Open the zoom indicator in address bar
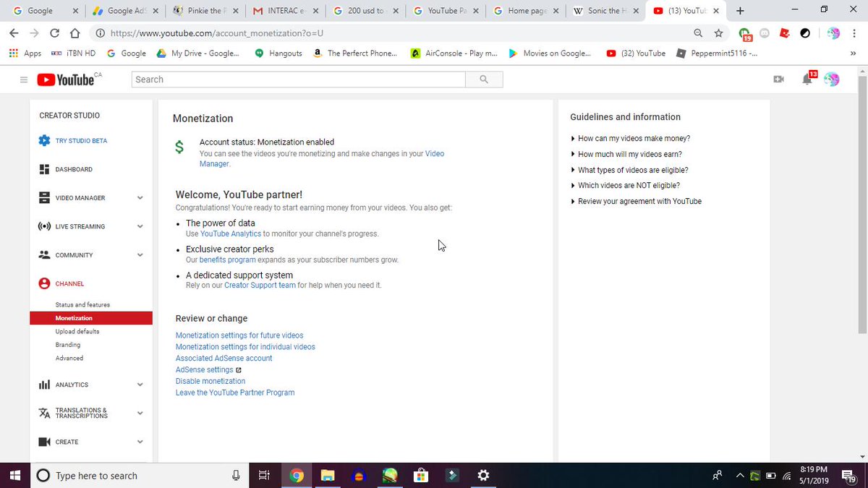The image size is (868, 488). (x=698, y=33)
